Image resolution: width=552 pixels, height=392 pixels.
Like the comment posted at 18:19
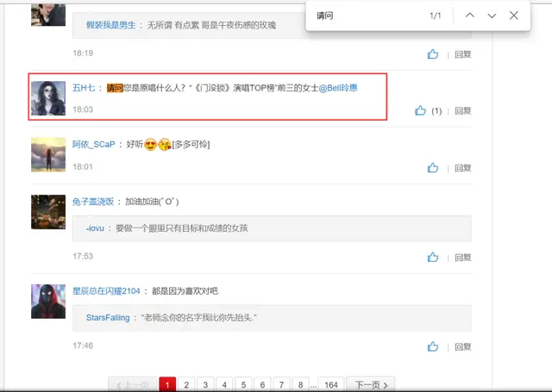click(433, 54)
